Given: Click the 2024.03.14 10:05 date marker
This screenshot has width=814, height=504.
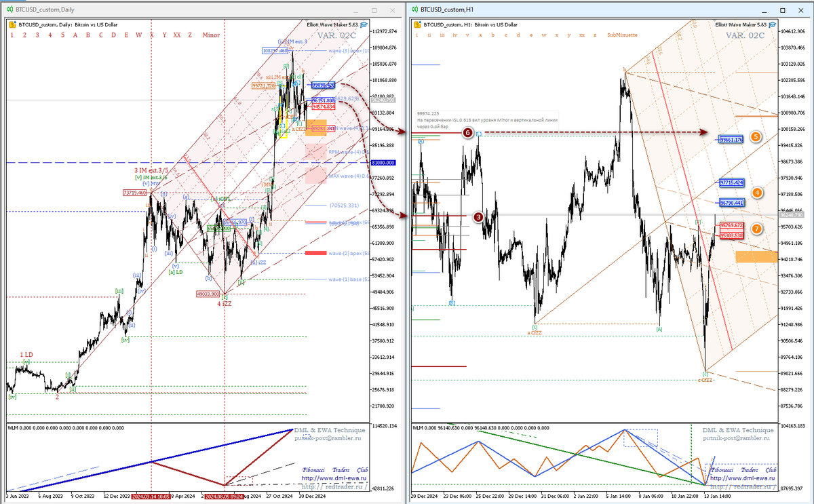Looking at the screenshot, I should tap(151, 497).
